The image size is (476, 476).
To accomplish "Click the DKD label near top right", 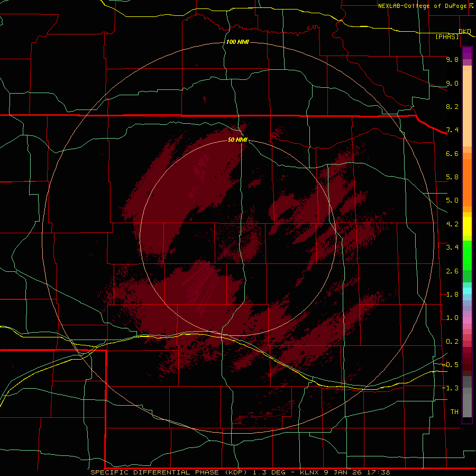I will [x=465, y=31].
